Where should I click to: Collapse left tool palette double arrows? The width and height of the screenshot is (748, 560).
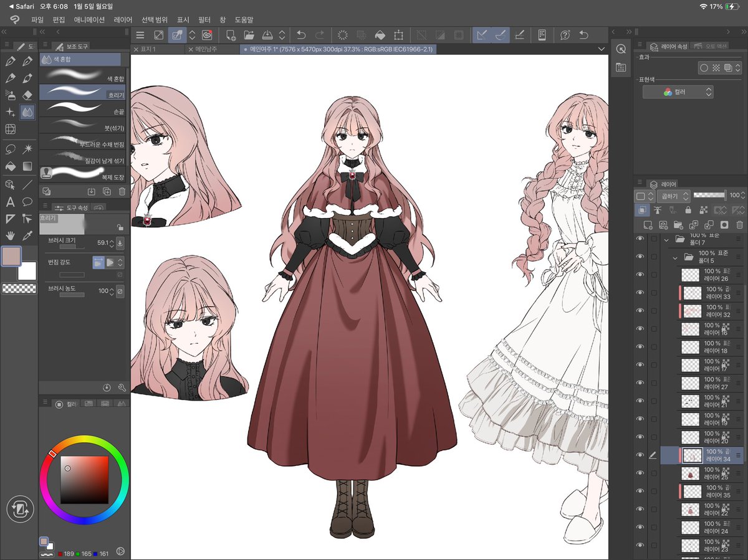pyautogui.click(x=4, y=31)
